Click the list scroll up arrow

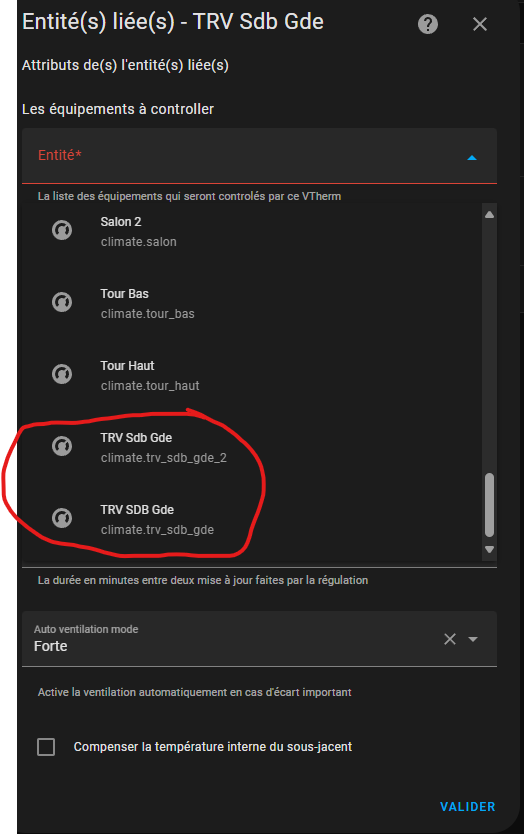[x=489, y=214]
